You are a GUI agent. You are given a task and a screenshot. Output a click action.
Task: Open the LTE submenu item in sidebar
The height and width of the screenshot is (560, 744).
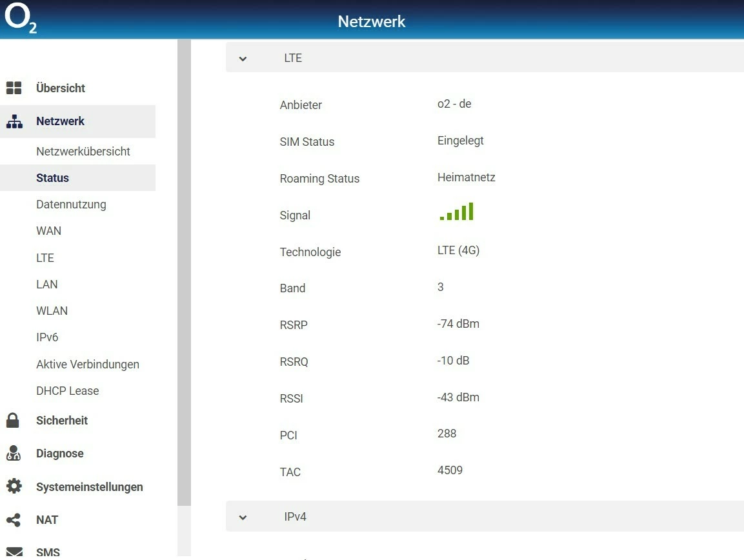tap(45, 257)
